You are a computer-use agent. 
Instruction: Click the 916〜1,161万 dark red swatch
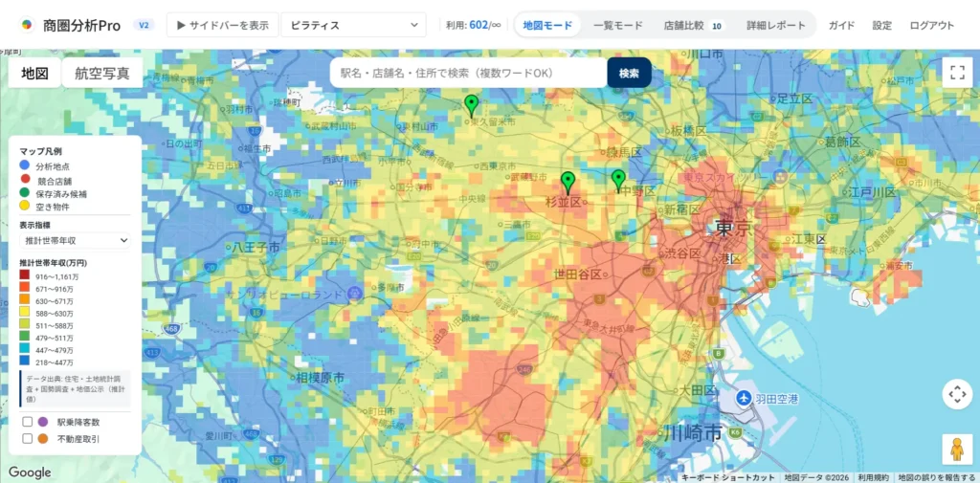click(x=25, y=275)
